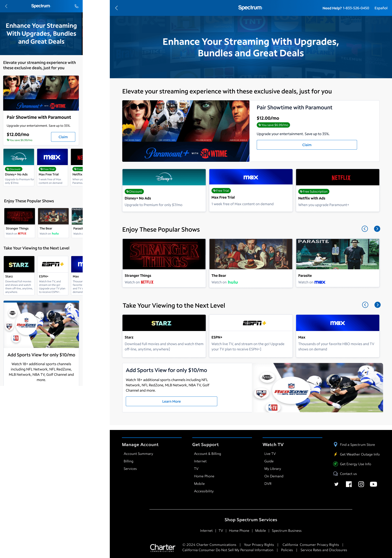Click the Disney+ logo on mobile card
Viewport: 392px width, 558px height.
(19, 157)
